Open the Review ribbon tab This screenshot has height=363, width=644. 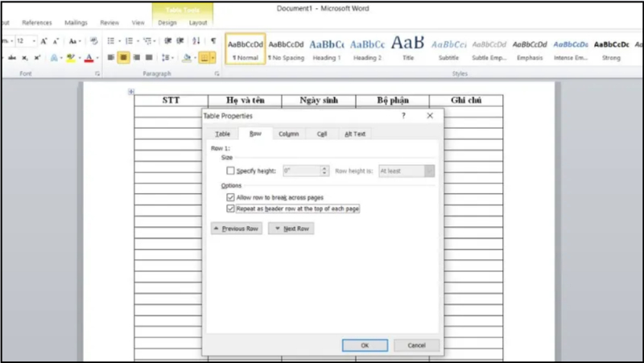(109, 23)
